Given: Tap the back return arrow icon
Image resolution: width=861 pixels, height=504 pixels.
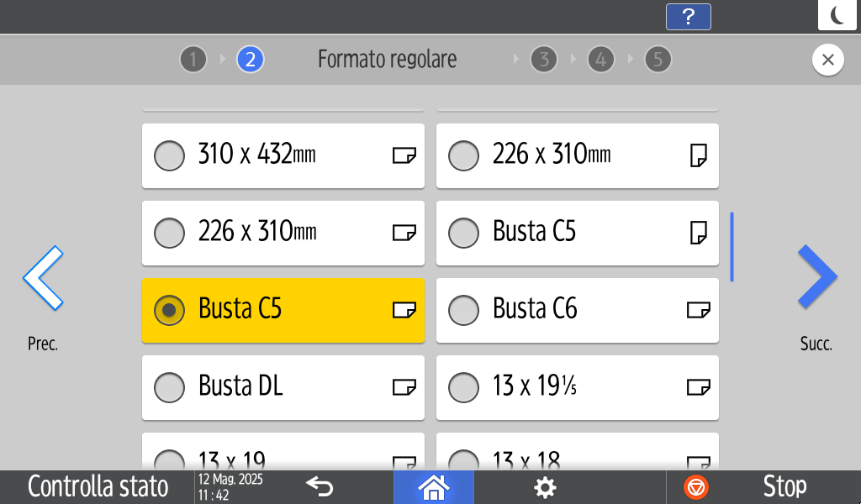Looking at the screenshot, I should pos(320,486).
